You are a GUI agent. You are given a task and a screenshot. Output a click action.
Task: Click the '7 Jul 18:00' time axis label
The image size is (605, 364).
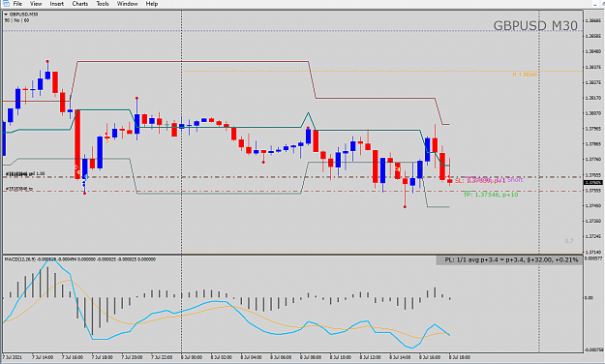[x=102, y=357]
